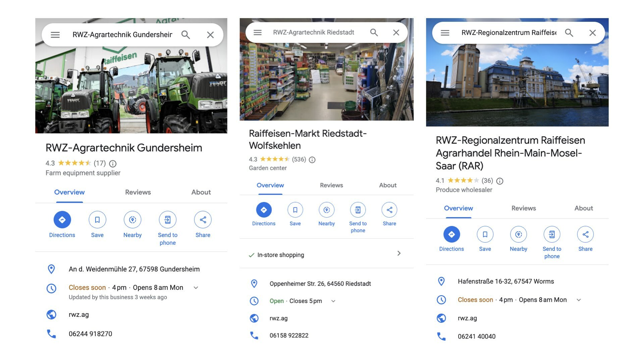This screenshot has width=644, height=362.
Task: Expand hours for Open · Closes 5 pm
Action: [333, 301]
